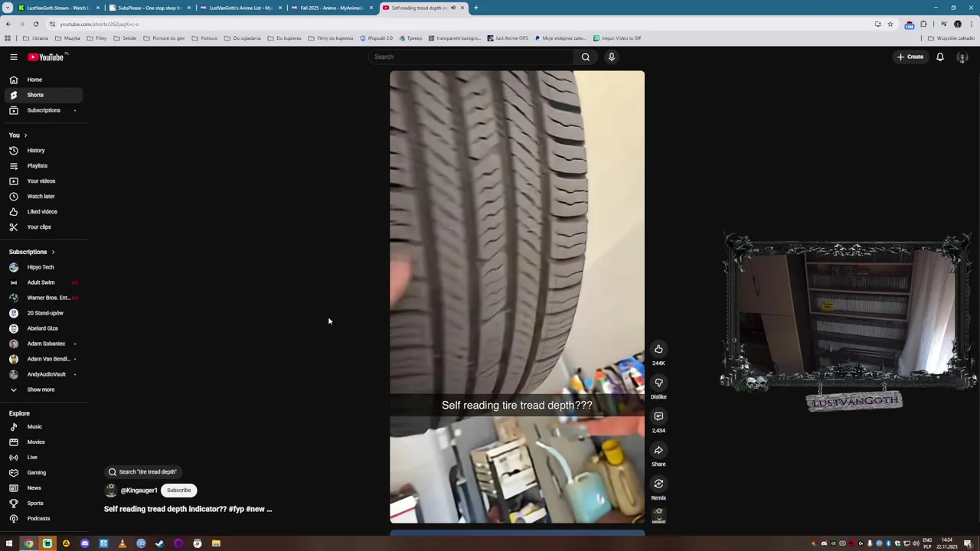
Task: Start voice search with microphone
Action: [612, 57]
